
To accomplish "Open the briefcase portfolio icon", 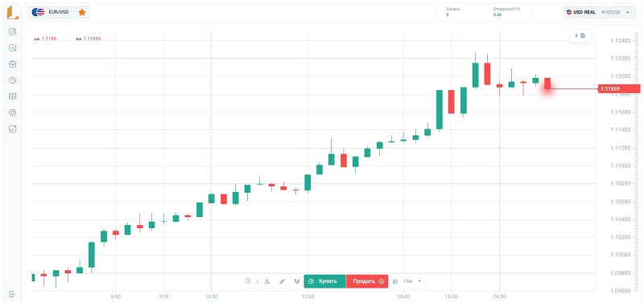I will point(12,64).
